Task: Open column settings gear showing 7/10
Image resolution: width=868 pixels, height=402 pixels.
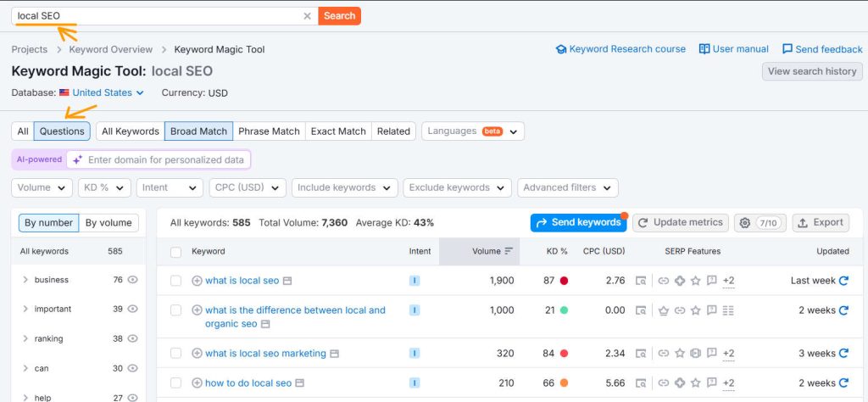Action: tap(760, 222)
